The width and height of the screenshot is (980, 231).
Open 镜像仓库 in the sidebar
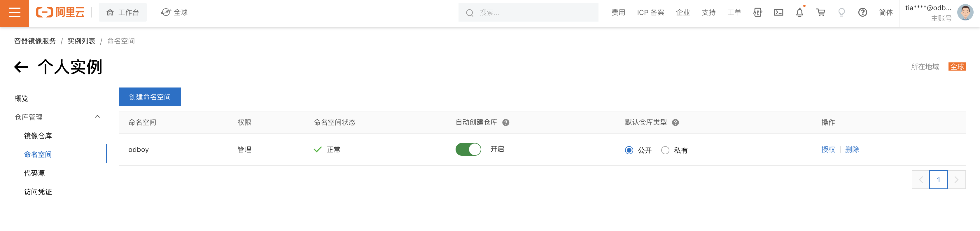(x=38, y=136)
